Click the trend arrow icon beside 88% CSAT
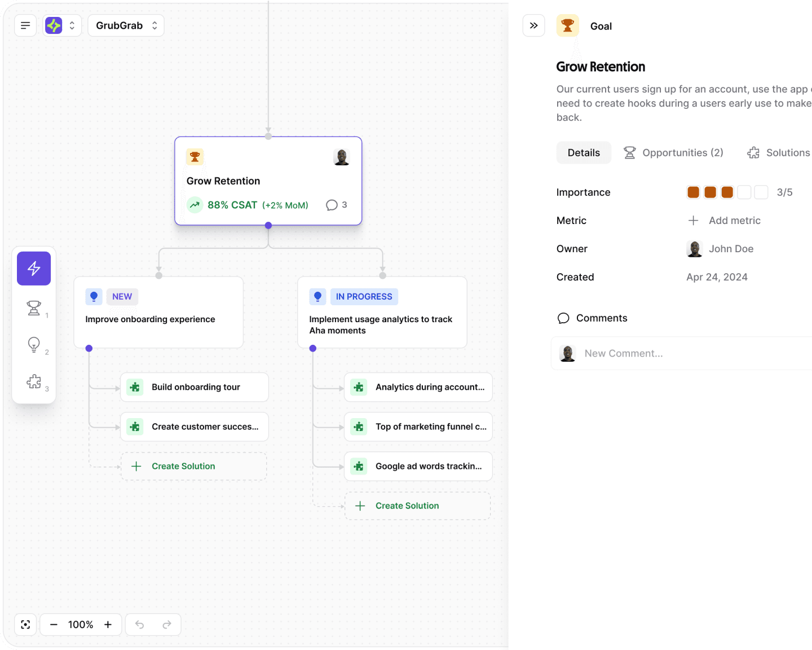Screen dimensions: 812x650 (195, 205)
